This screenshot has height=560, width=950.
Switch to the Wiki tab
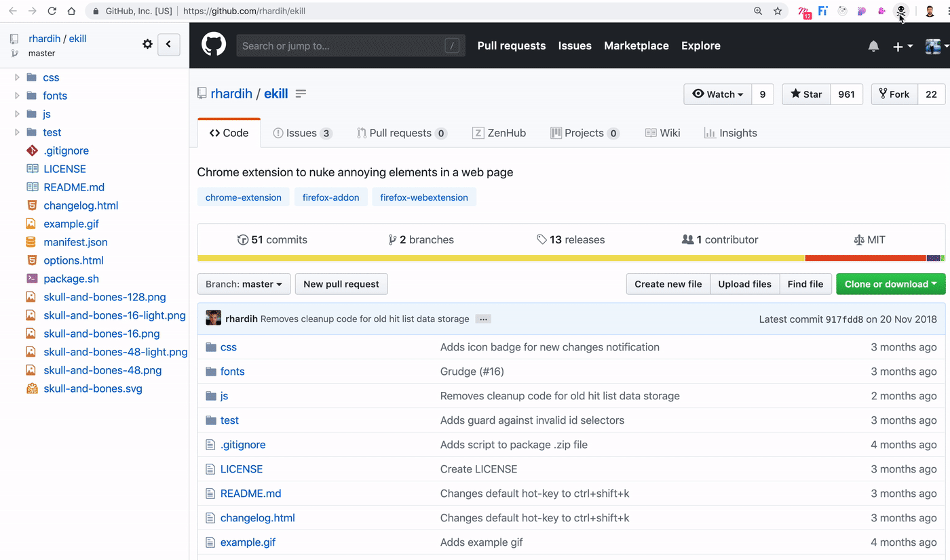pos(662,133)
